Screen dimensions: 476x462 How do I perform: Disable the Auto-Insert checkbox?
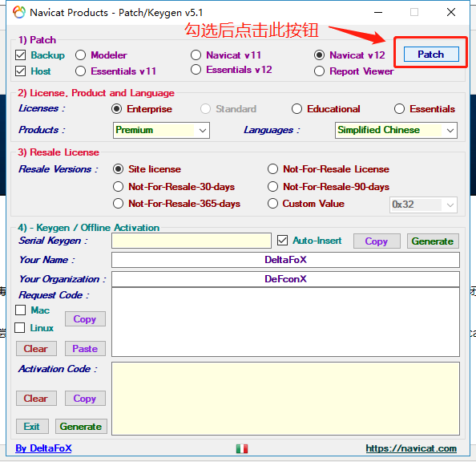pos(282,241)
